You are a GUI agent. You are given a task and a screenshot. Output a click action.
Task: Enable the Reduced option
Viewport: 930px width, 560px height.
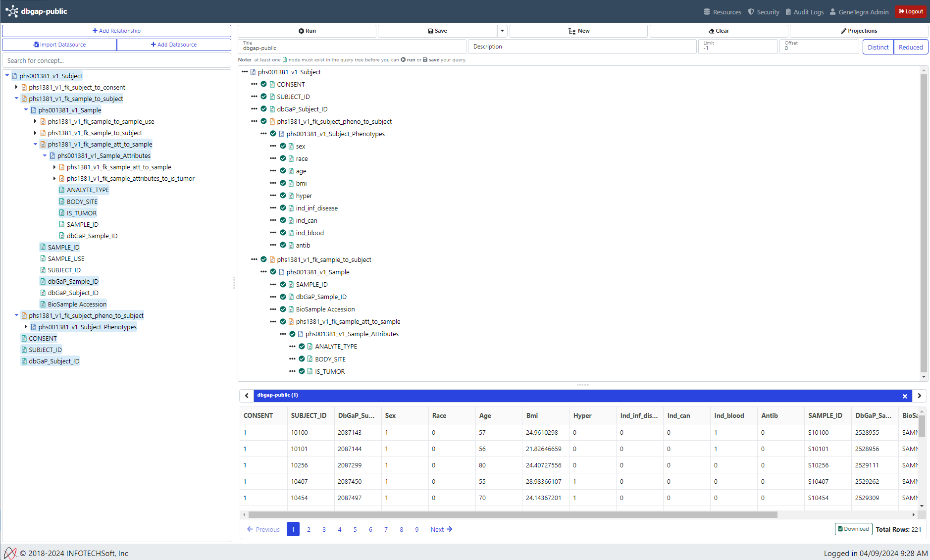click(911, 47)
